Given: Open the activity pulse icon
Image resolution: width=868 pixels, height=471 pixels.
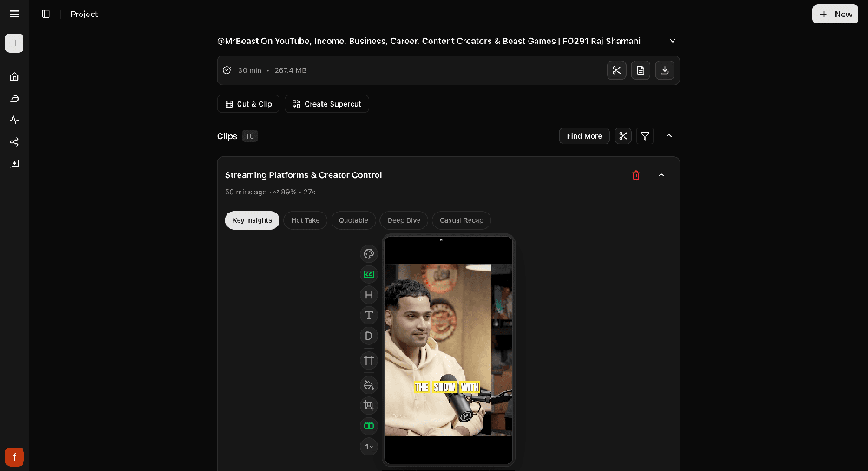Looking at the screenshot, I should (15, 120).
